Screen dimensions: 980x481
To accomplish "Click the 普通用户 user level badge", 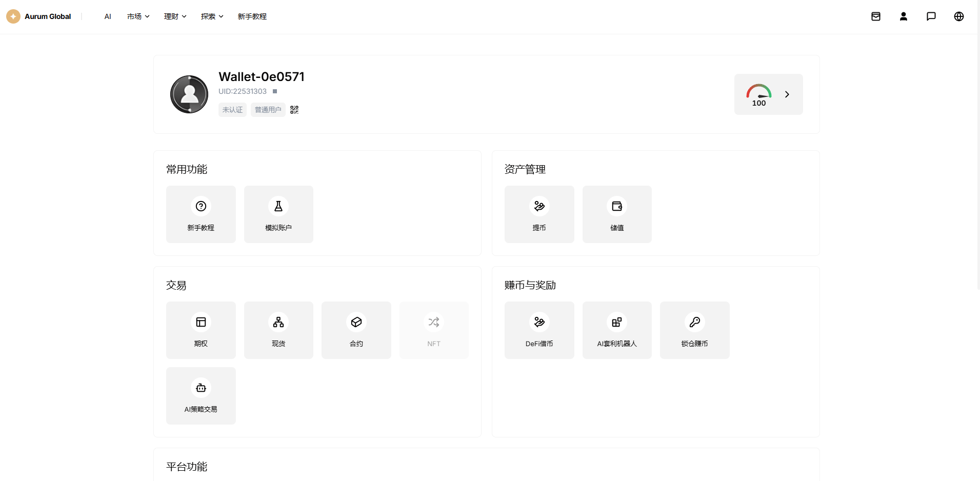I will click(x=268, y=110).
